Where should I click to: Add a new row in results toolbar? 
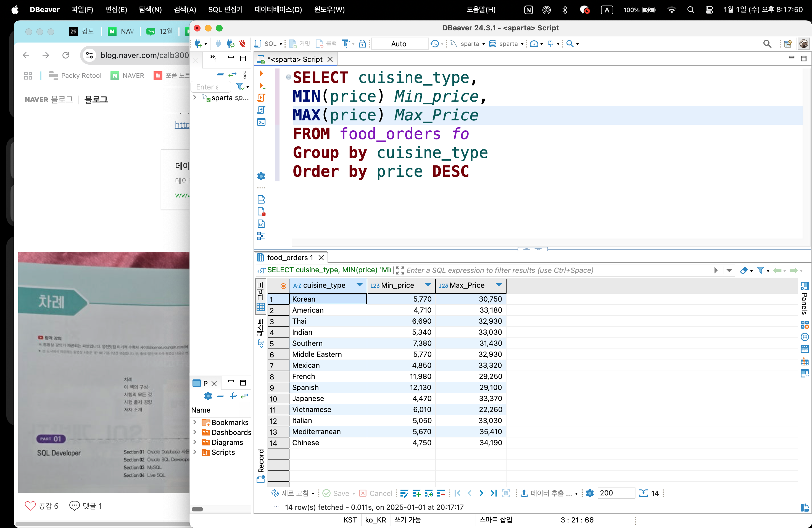[416, 493]
